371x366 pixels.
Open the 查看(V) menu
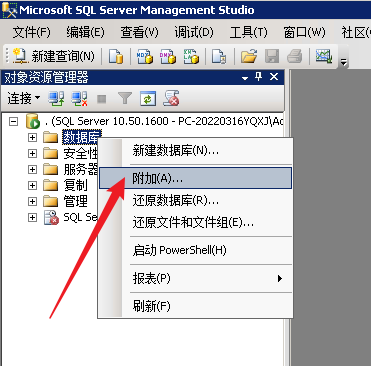(x=139, y=32)
